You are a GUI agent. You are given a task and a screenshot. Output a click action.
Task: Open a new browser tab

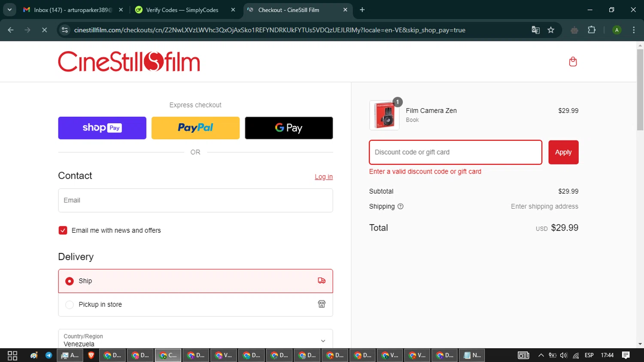coord(362,10)
